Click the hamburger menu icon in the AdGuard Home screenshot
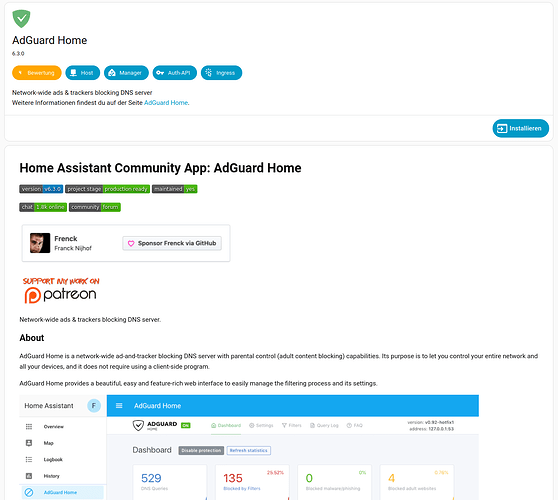The image size is (558, 500). (119, 406)
